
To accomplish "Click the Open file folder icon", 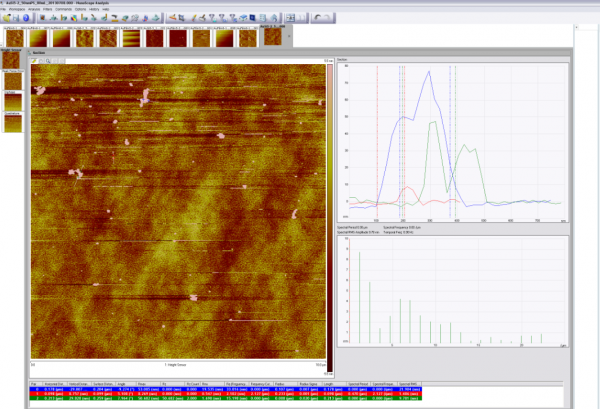I will click(x=5, y=17).
